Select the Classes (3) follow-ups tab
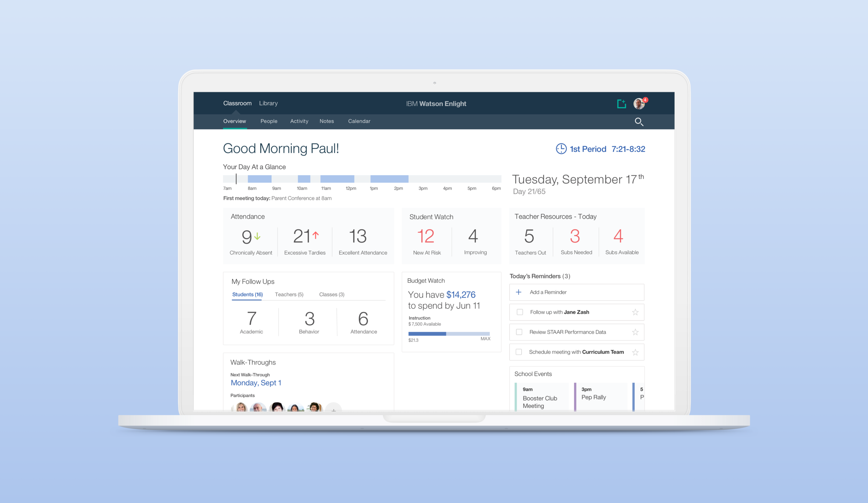 point(332,295)
